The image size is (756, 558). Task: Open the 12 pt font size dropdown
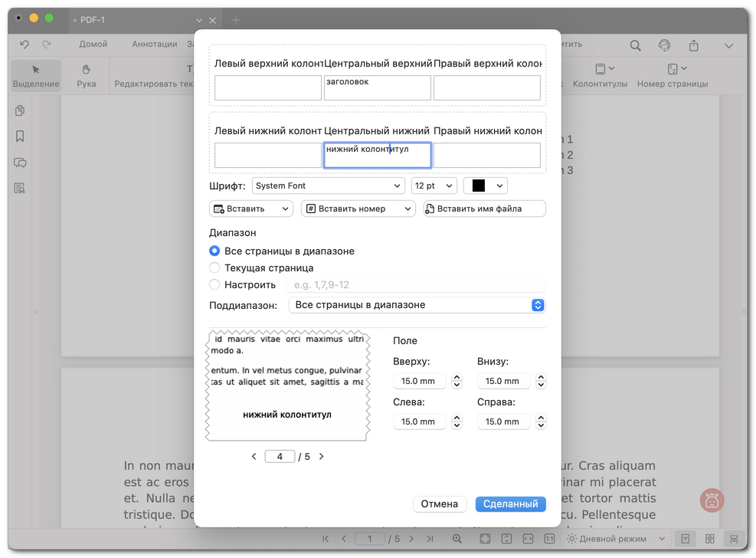click(434, 185)
